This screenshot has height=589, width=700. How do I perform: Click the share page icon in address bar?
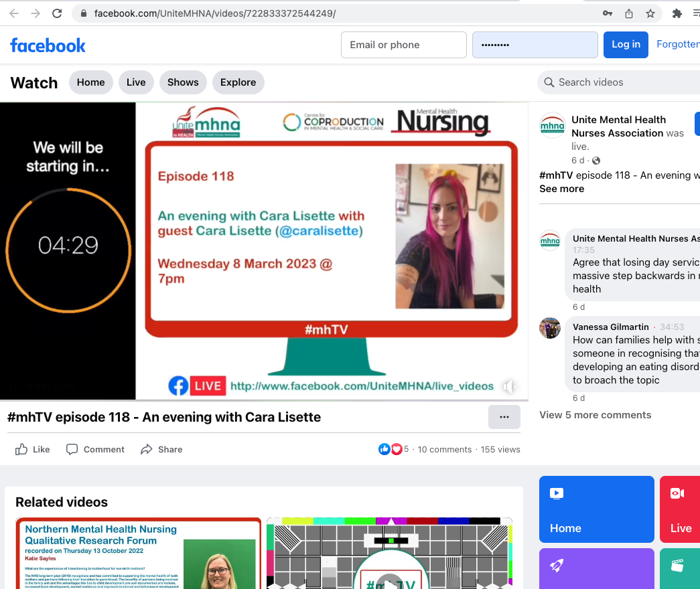tap(629, 13)
